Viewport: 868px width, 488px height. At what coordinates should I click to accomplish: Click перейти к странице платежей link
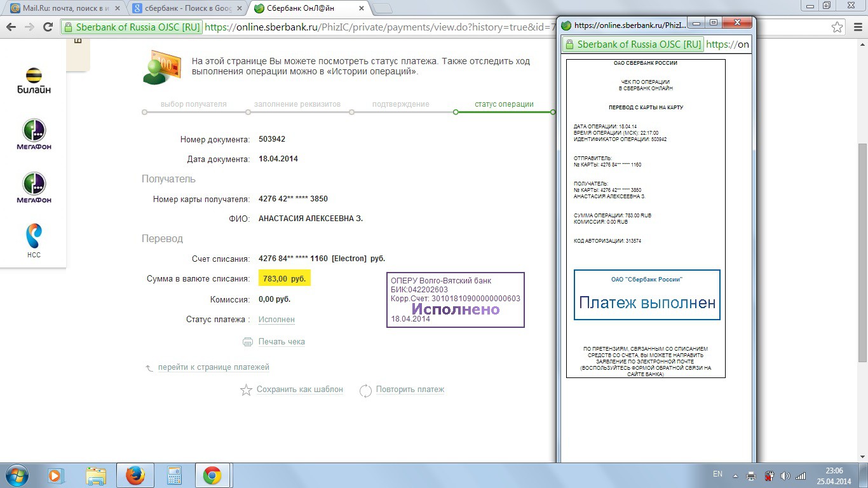point(214,367)
